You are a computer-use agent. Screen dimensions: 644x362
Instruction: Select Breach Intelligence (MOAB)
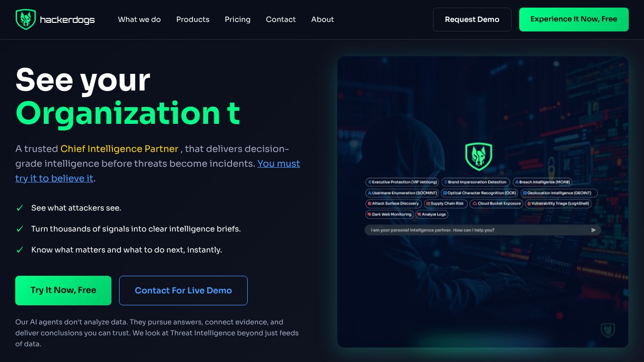click(542, 182)
